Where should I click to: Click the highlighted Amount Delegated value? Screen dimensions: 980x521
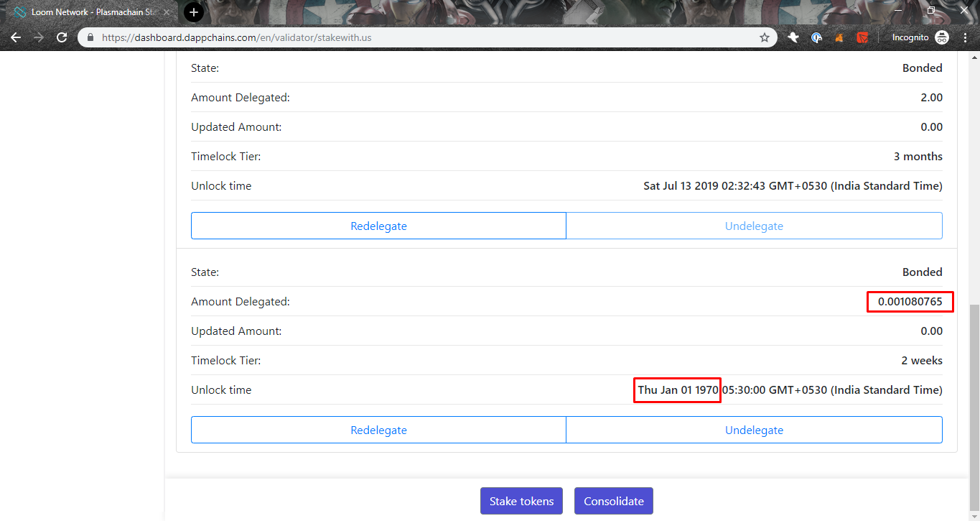point(909,301)
